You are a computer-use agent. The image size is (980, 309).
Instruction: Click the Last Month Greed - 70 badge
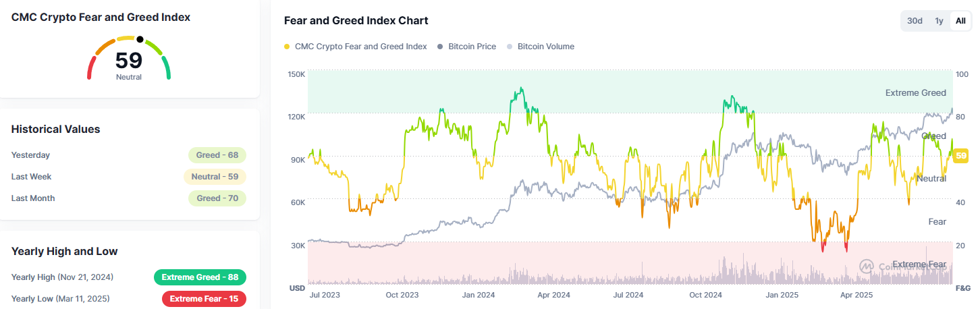[x=217, y=198]
